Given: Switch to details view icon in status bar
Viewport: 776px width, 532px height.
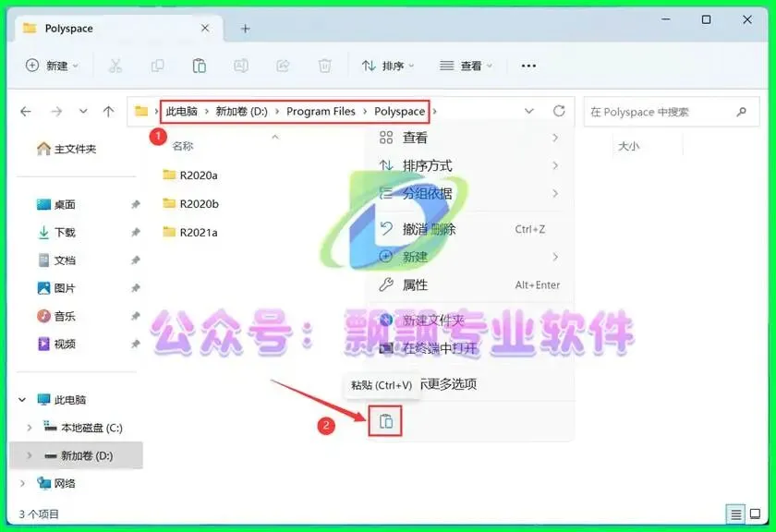Looking at the screenshot, I should point(735,514).
